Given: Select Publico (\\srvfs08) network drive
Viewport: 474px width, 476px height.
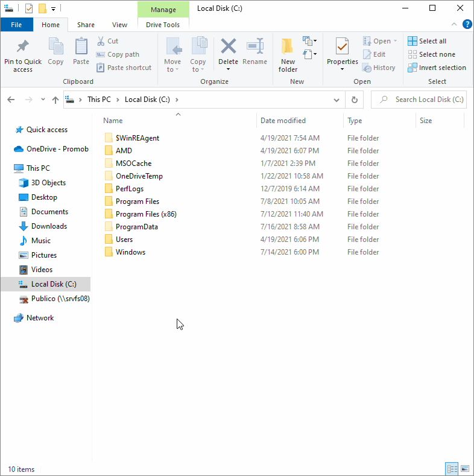Looking at the screenshot, I should click(60, 299).
